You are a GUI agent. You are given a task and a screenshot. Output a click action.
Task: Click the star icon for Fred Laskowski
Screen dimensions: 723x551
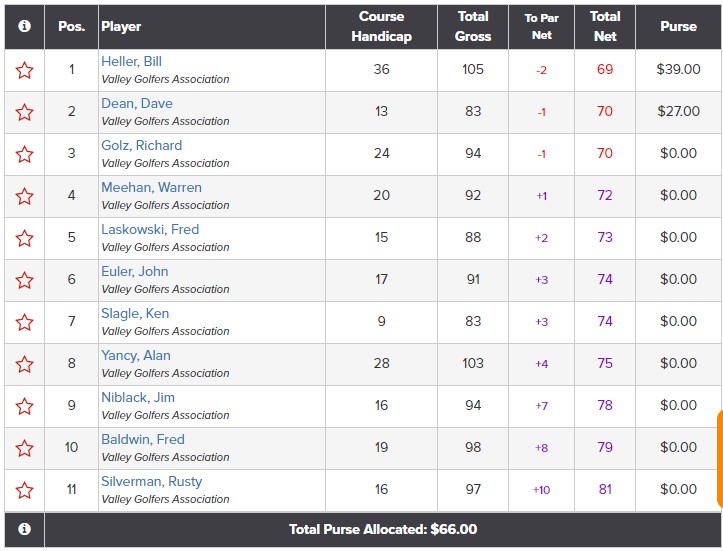(x=24, y=238)
